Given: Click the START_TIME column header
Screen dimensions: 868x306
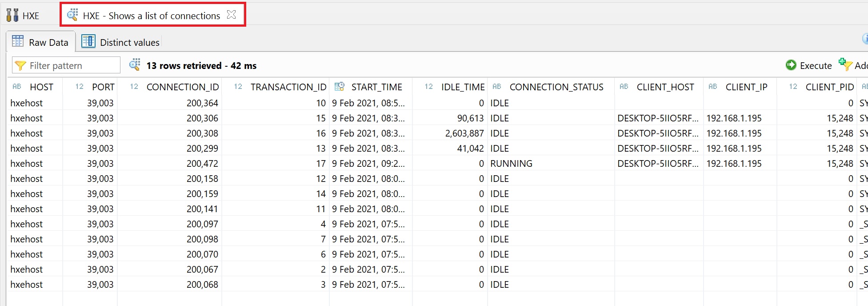Looking at the screenshot, I should (376, 87).
